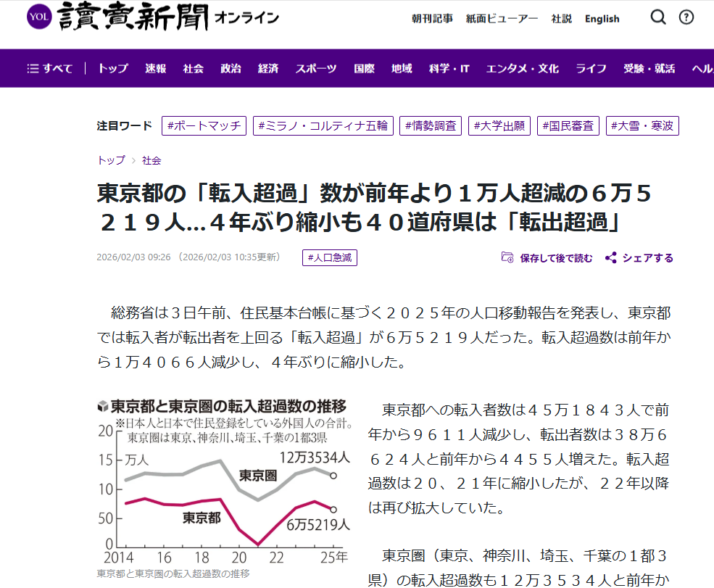Open the 朝刊記事 link
The image size is (714, 588).
coord(432,19)
